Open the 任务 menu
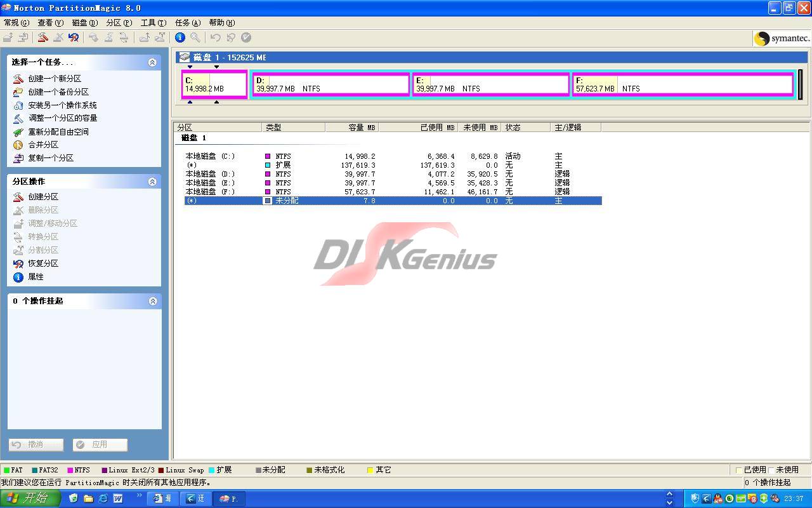The image size is (812, 508). (x=188, y=23)
